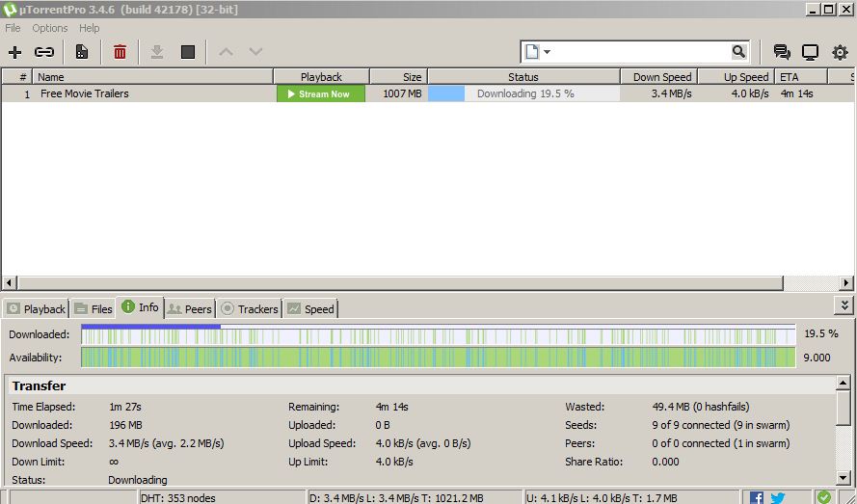857x504 pixels.
Task: Click the horizontal scrollbar left arrow
Action: tap(9, 282)
